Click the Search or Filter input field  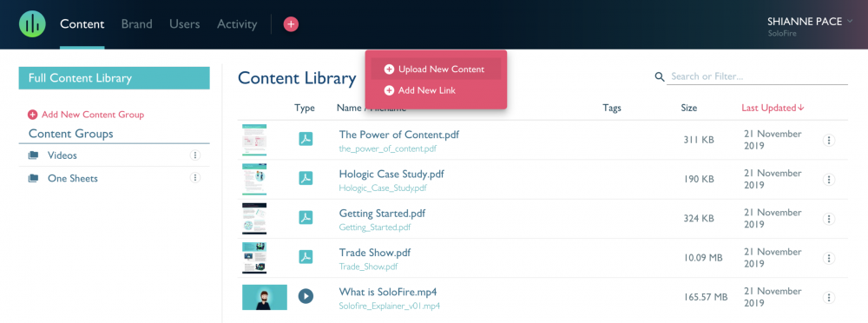(757, 76)
